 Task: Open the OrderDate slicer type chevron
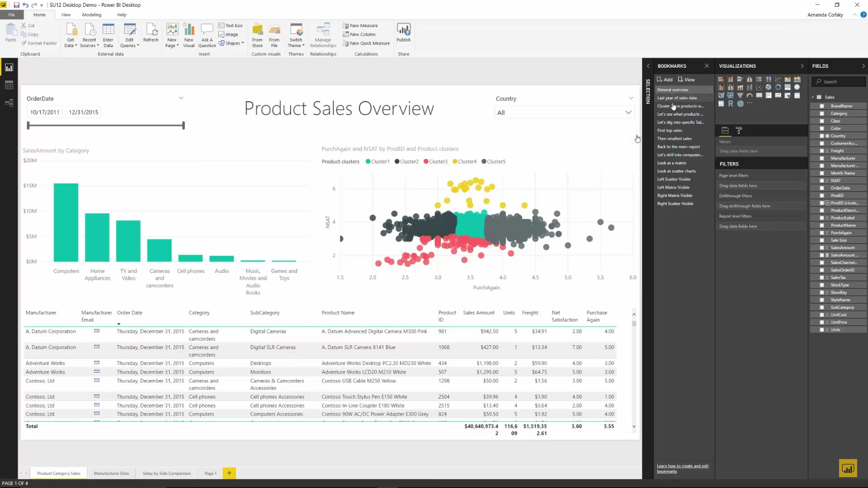tap(181, 98)
